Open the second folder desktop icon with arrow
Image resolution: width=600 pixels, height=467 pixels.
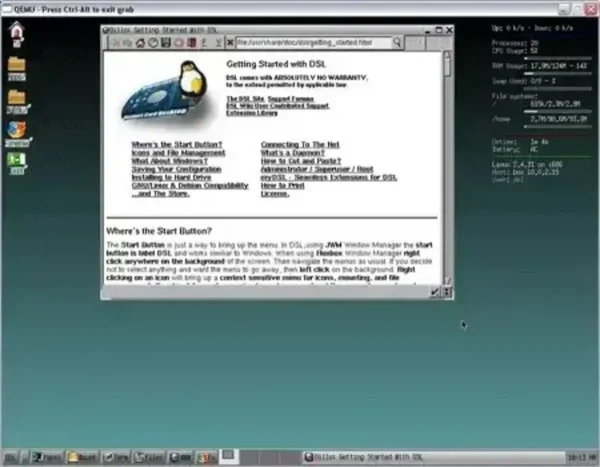[17, 101]
